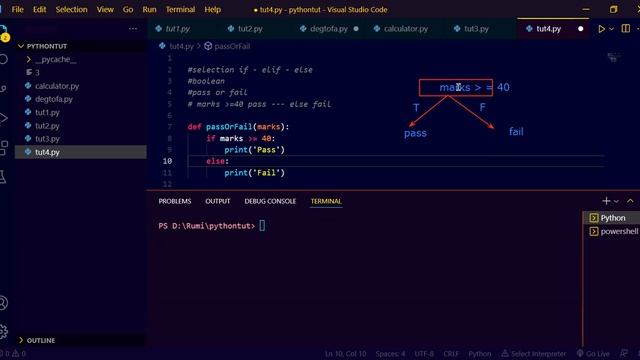Click Select Interpreter warning in status bar

point(534,354)
